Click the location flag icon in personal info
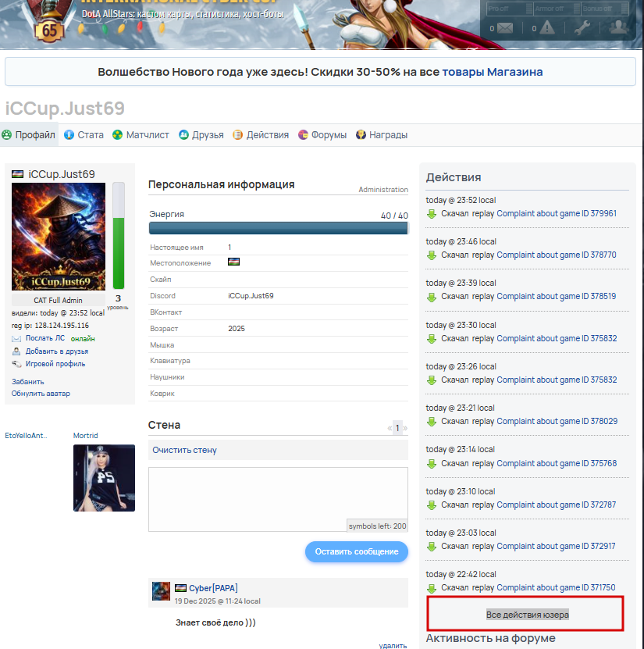This screenshot has width=644, height=649. pyautogui.click(x=233, y=262)
